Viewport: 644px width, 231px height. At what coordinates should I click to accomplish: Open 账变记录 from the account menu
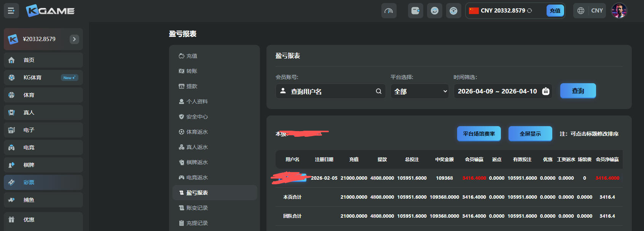[x=197, y=208]
